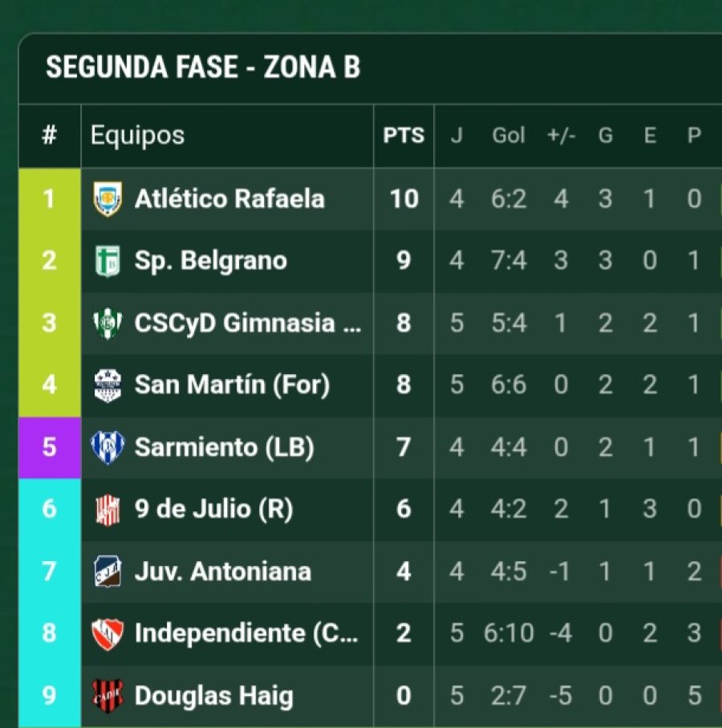
Task: Open the Atlético Rafaela team name
Action: [x=229, y=198]
